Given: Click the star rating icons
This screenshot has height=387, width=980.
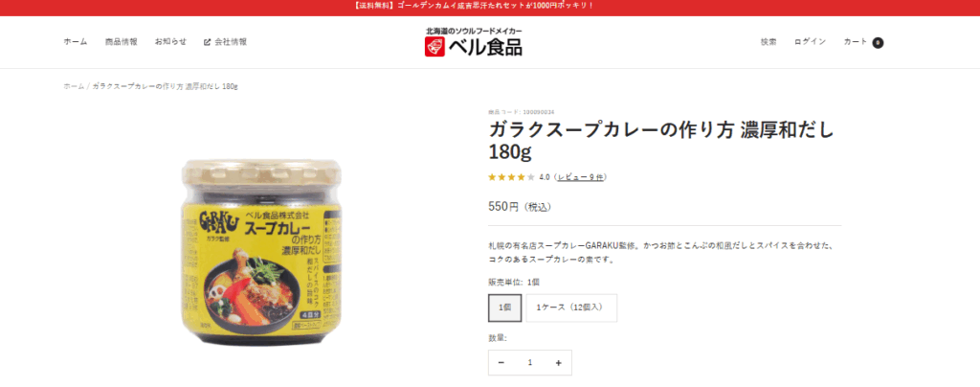Looking at the screenshot, I should click(511, 177).
